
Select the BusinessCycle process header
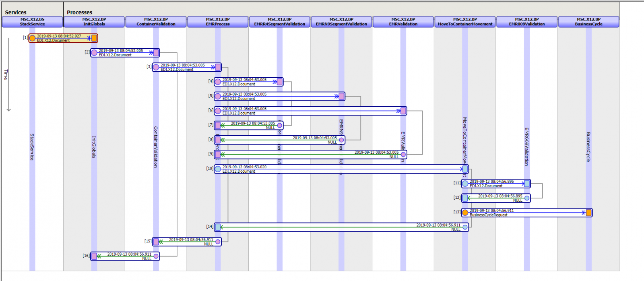(x=588, y=22)
